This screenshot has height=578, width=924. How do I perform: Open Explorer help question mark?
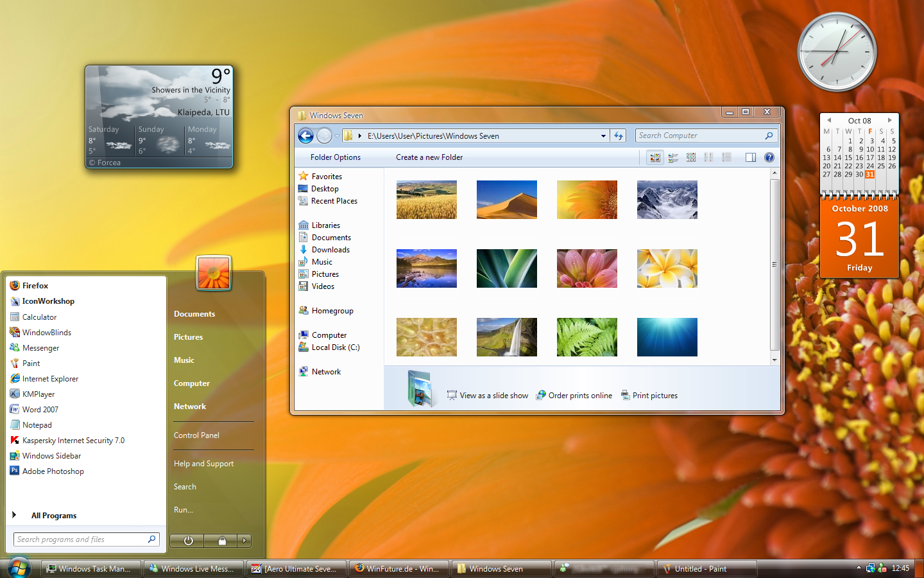pyautogui.click(x=769, y=157)
